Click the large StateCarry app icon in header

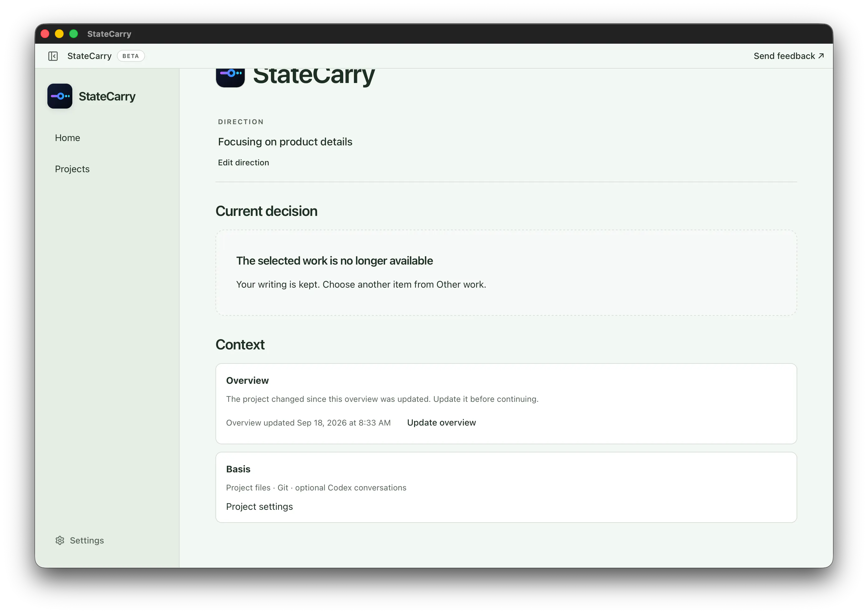[230, 78]
